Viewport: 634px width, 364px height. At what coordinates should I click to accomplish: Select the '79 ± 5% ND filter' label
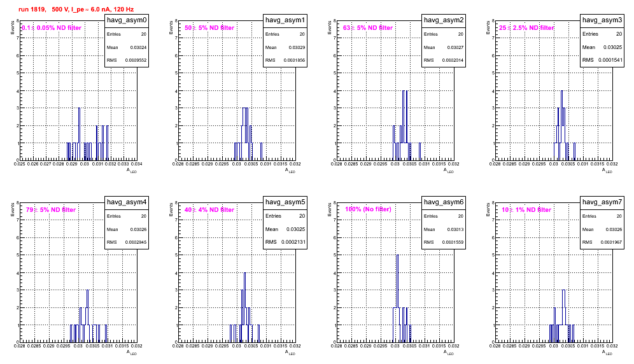pyautogui.click(x=51, y=210)
